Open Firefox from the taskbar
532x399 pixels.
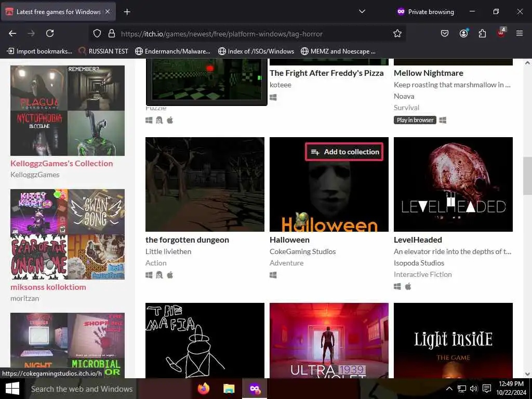pos(204,389)
